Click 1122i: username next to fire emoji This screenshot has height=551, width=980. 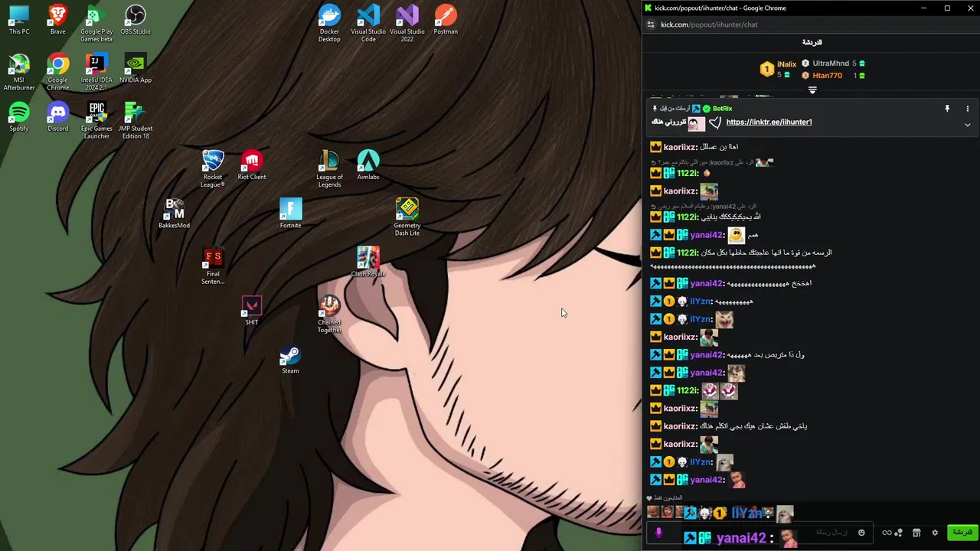coord(688,173)
